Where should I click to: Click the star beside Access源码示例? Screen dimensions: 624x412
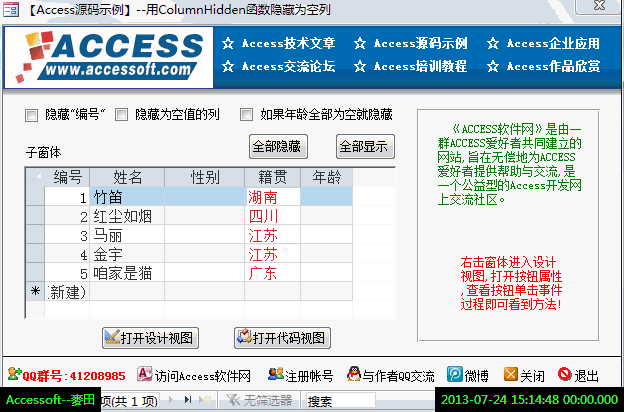point(360,43)
